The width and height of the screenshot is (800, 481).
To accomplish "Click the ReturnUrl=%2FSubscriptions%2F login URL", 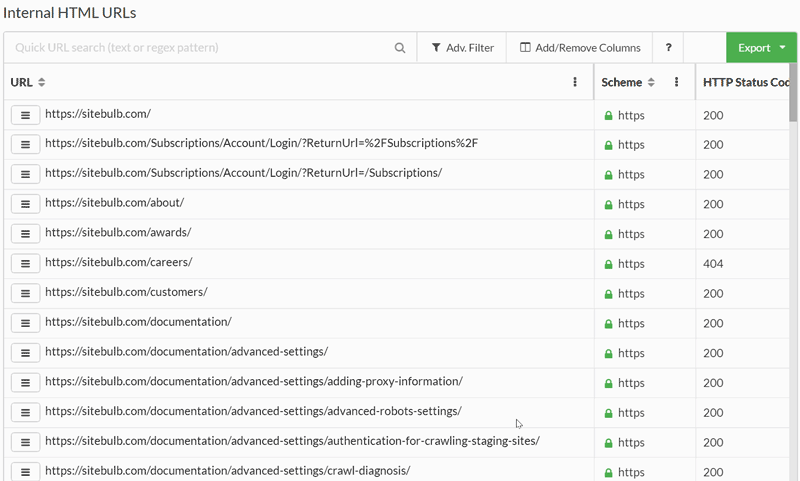I will coord(261,143).
